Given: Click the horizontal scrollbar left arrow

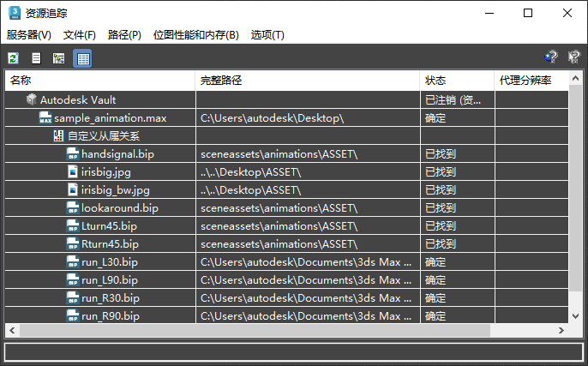Looking at the screenshot, I should [x=12, y=330].
